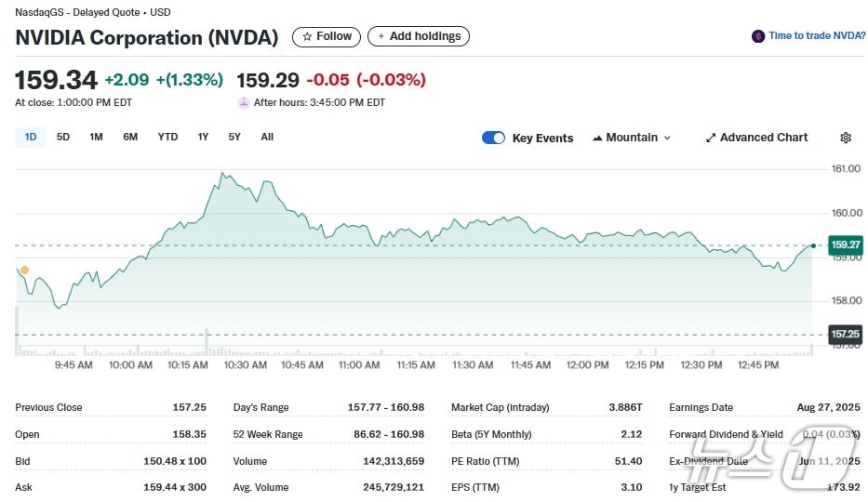
Task: Click the Mountain chart type icon
Action: [x=597, y=138]
